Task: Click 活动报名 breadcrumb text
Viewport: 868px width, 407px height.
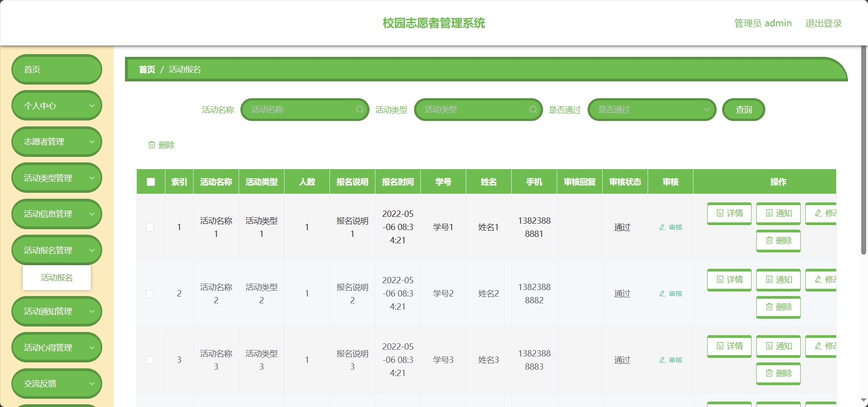Action: tap(185, 70)
